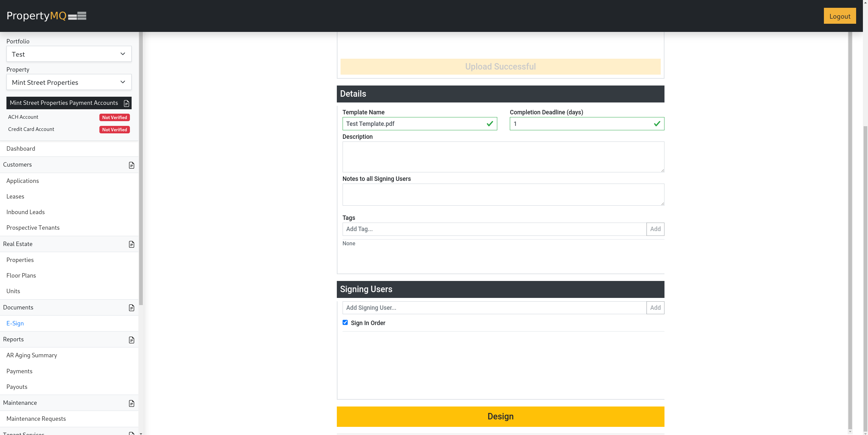Click Add next to Add Signing User
The image size is (868, 435).
click(x=655, y=308)
